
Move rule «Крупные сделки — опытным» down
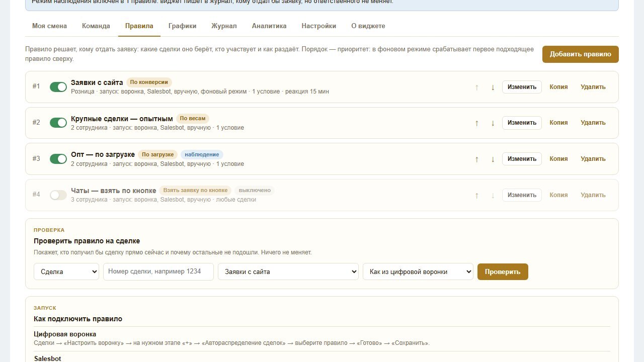click(x=493, y=123)
